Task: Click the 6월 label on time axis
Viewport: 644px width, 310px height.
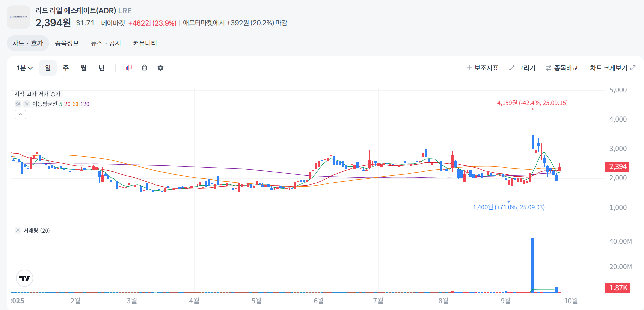Action: 319,301
